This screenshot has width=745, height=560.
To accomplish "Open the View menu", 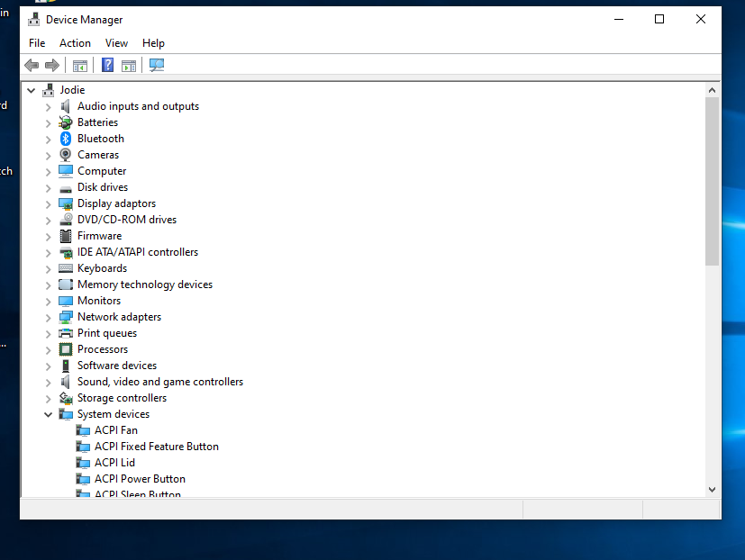I will 116,43.
